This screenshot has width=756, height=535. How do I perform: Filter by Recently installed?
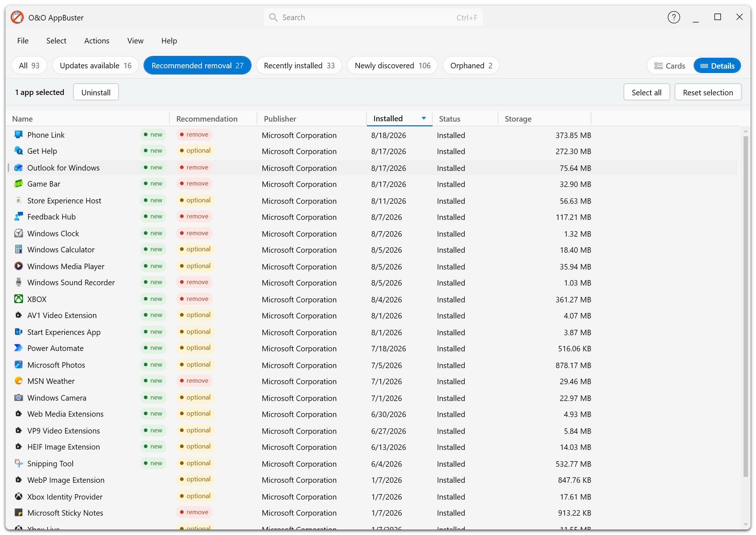[x=299, y=65]
